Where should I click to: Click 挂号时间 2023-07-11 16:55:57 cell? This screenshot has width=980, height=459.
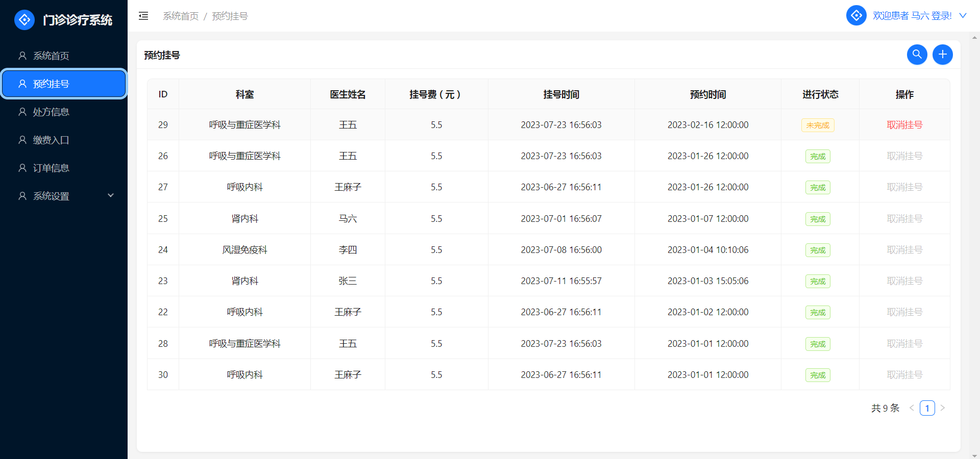pos(561,281)
